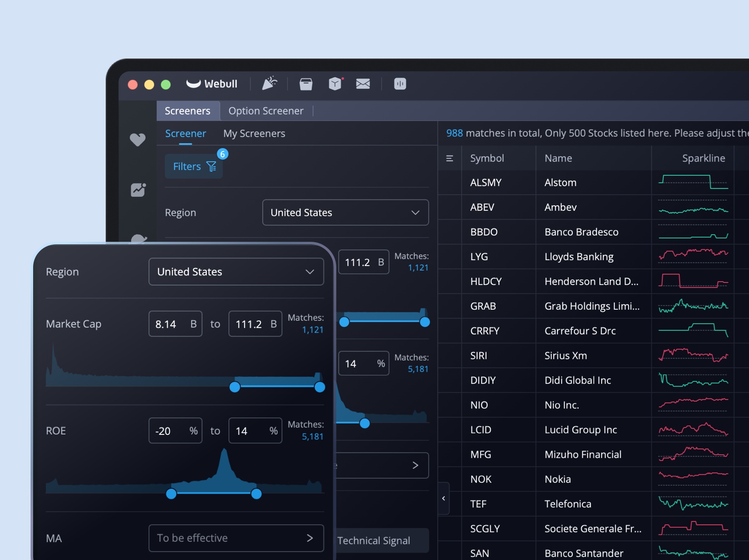
Task: Select the SCGLY Societe Generale row
Action: [594, 529]
